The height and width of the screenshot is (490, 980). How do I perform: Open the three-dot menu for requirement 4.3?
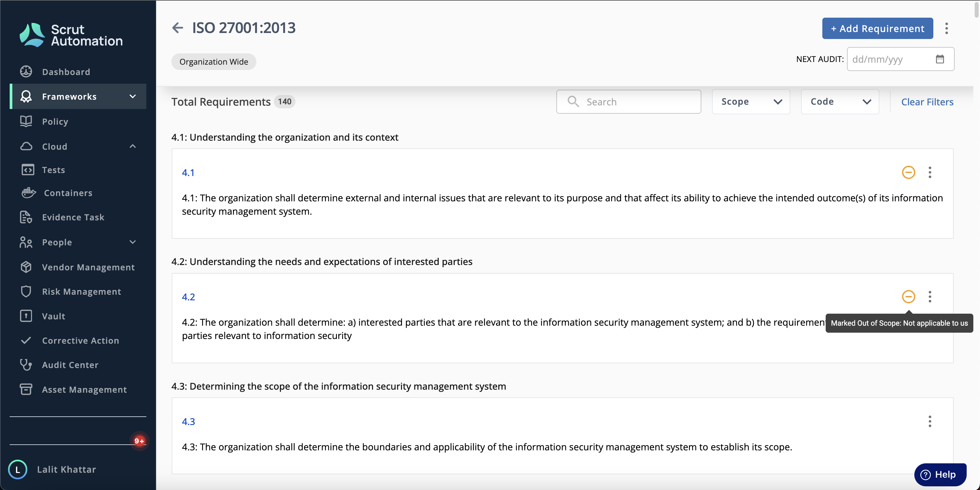pos(930,421)
